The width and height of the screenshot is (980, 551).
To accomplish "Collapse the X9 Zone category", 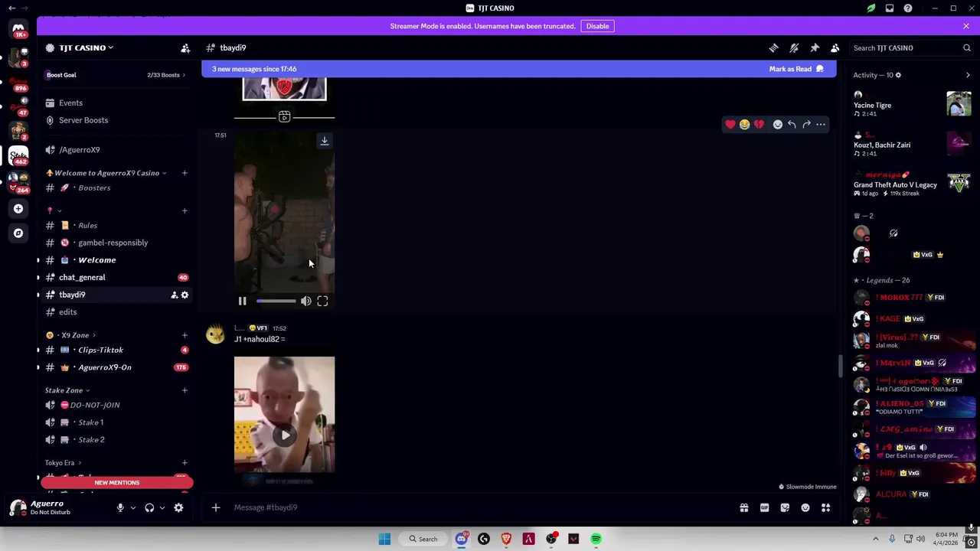I will coord(70,335).
